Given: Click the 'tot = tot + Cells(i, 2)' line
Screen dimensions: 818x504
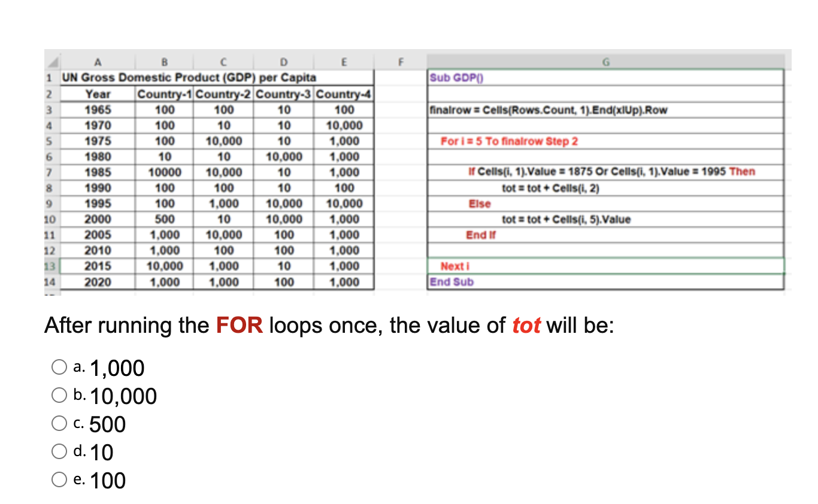Looking at the screenshot, I should pyautogui.click(x=605, y=188).
